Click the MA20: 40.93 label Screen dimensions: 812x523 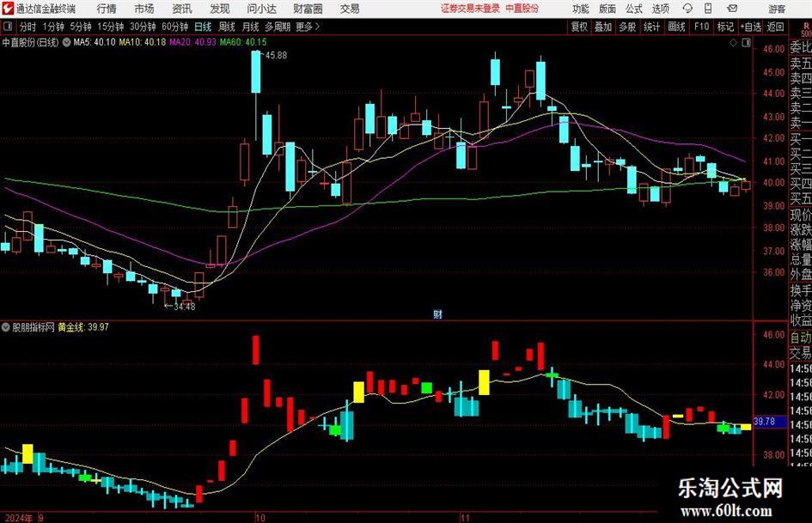click(x=192, y=42)
